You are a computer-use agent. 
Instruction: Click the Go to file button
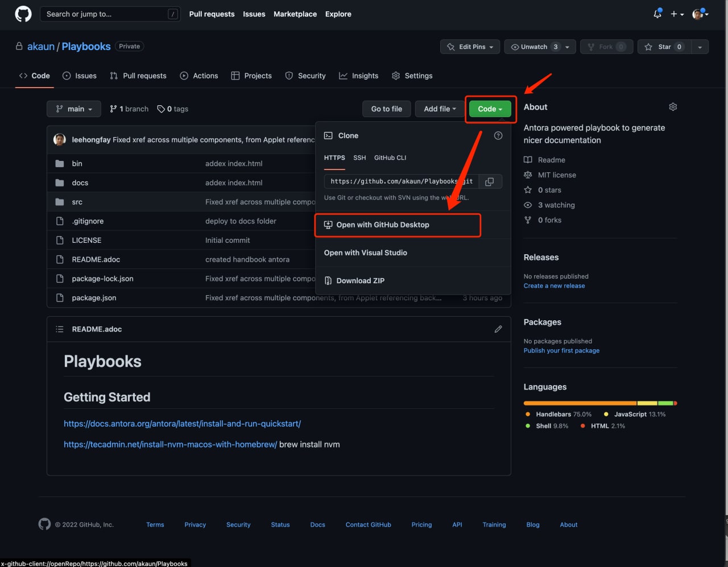point(387,109)
